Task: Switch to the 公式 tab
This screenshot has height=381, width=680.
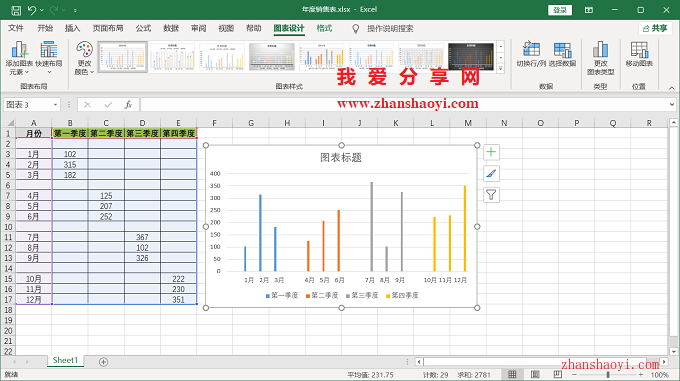Action: click(143, 28)
